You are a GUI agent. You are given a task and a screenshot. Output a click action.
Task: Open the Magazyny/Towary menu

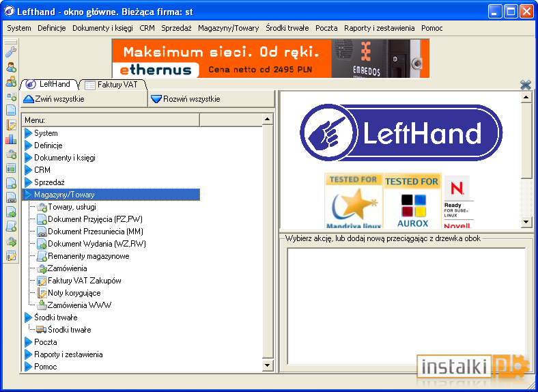229,28
